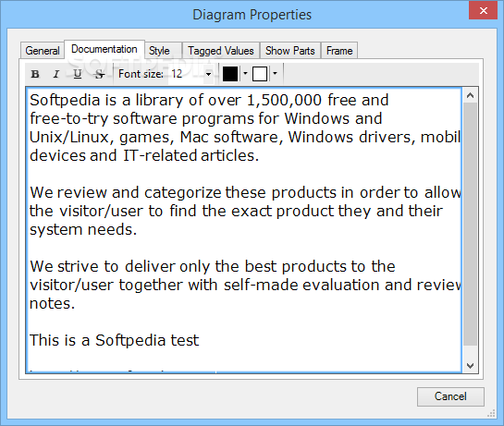Click the text 'devices and IT-related articles.'
The height and width of the screenshot is (426, 504).
[144, 155]
